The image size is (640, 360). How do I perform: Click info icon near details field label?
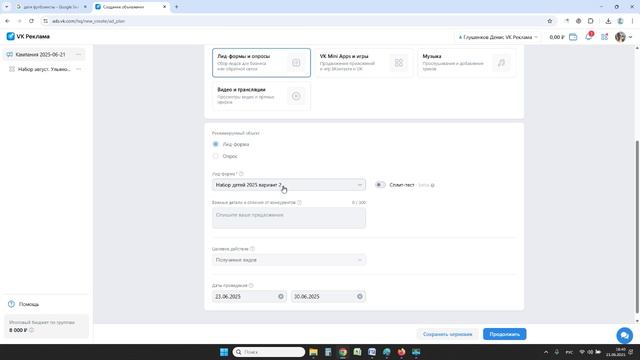coord(300,202)
